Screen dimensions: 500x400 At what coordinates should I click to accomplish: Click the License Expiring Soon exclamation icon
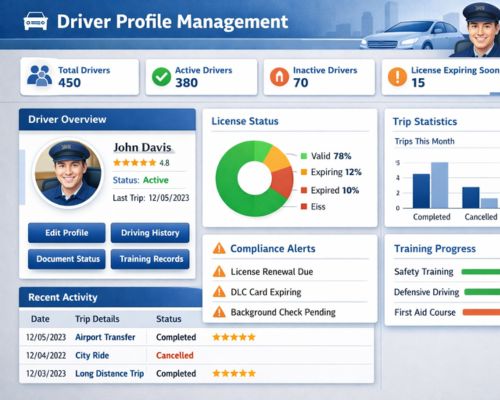tap(397, 77)
